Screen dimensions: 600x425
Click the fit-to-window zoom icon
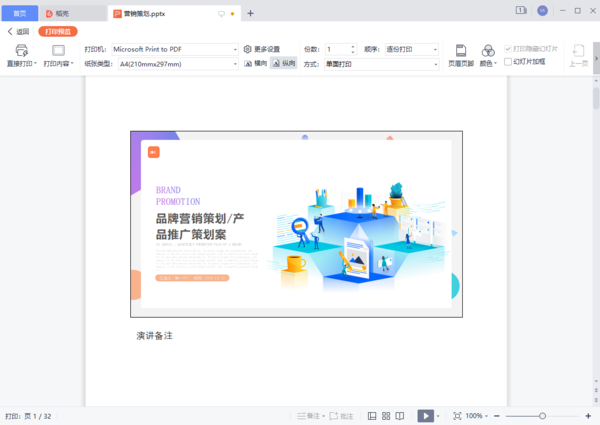[x=457, y=416]
